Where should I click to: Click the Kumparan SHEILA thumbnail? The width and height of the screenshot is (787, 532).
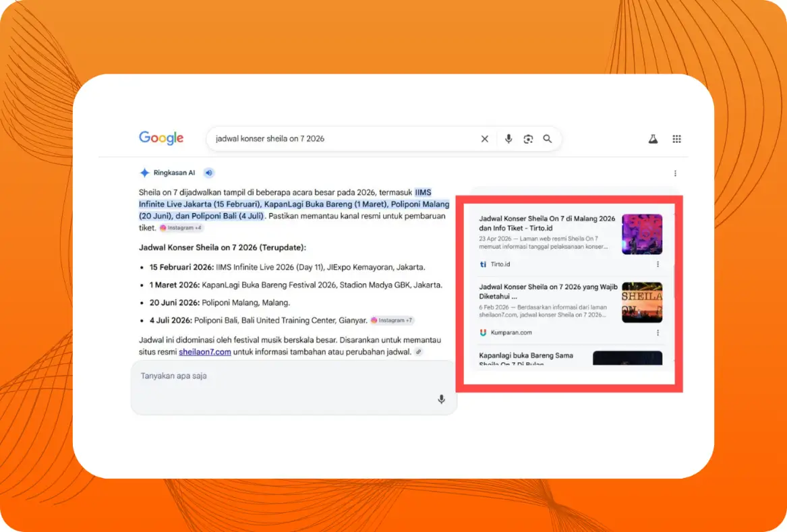pos(642,303)
